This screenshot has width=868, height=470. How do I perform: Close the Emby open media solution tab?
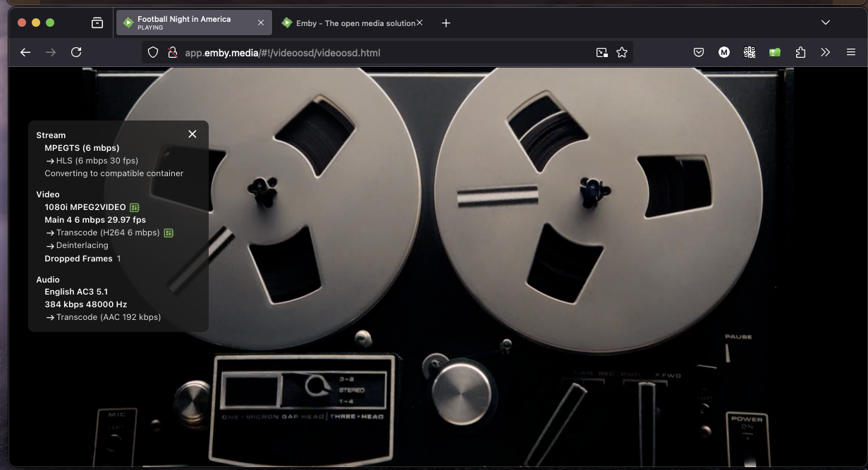420,23
